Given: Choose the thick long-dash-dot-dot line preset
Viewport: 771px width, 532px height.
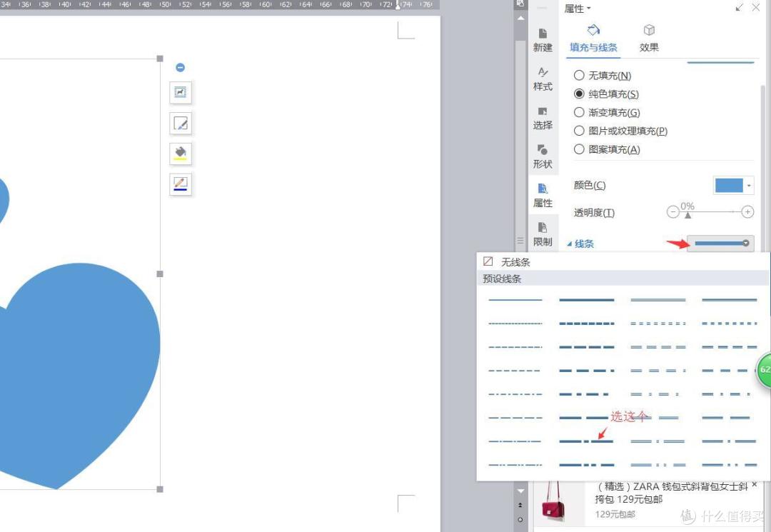Looking at the screenshot, I should (587, 465).
